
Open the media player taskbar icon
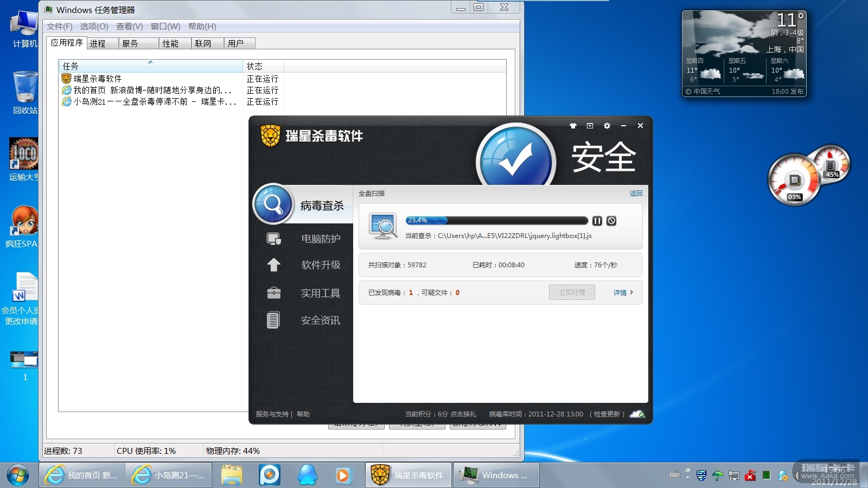(x=343, y=476)
